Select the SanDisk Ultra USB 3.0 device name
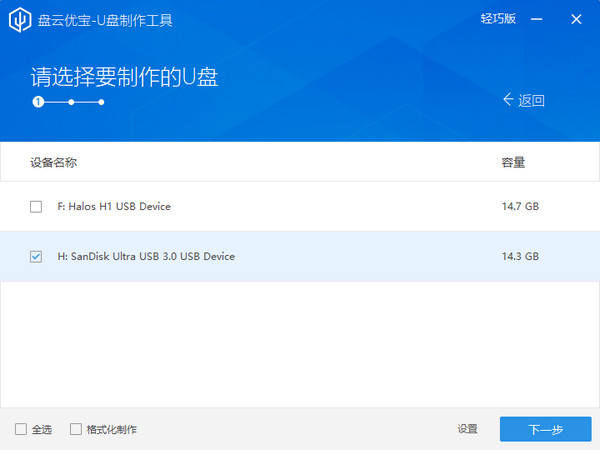Image resolution: width=600 pixels, height=450 pixels. 146,257
